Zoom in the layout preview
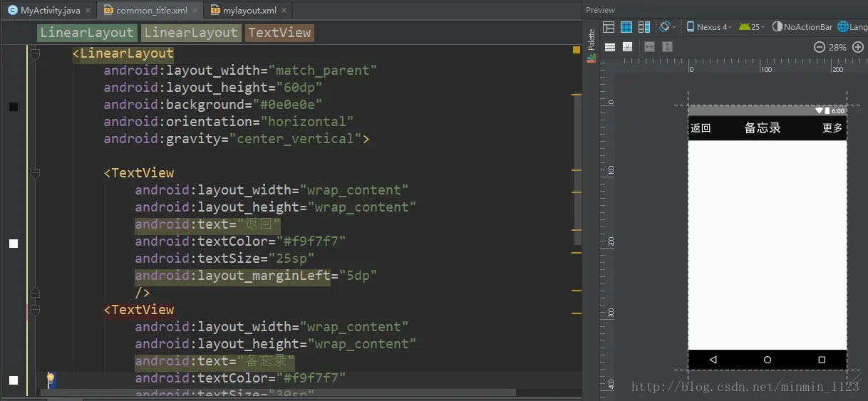The width and height of the screenshot is (868, 401). click(x=857, y=47)
